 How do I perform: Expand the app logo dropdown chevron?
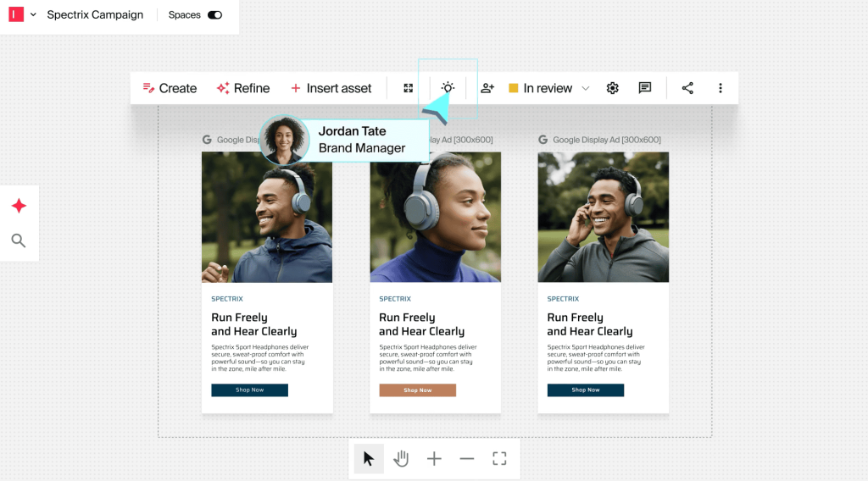click(34, 15)
